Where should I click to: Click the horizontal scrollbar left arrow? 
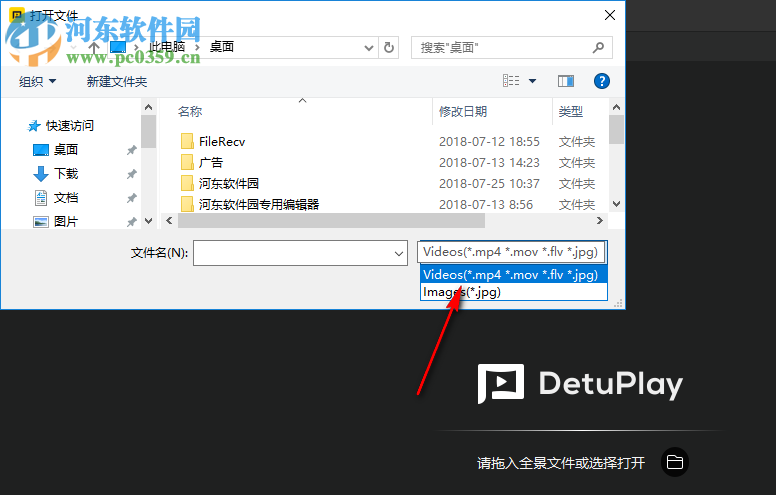(169, 220)
